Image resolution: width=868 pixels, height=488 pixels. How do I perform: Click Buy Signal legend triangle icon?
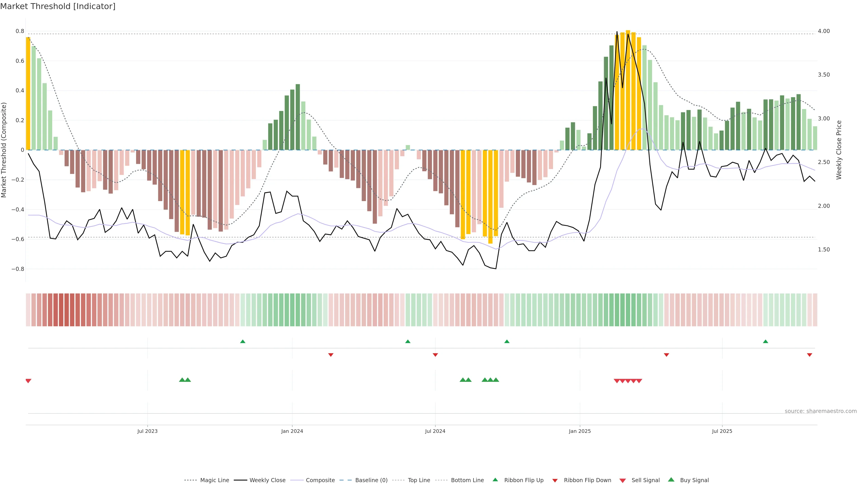[671, 480]
